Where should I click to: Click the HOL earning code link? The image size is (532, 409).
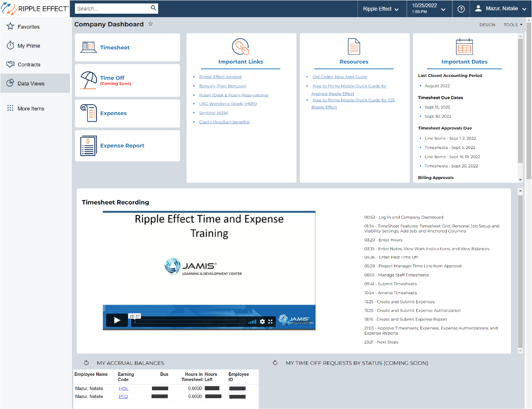(123, 389)
